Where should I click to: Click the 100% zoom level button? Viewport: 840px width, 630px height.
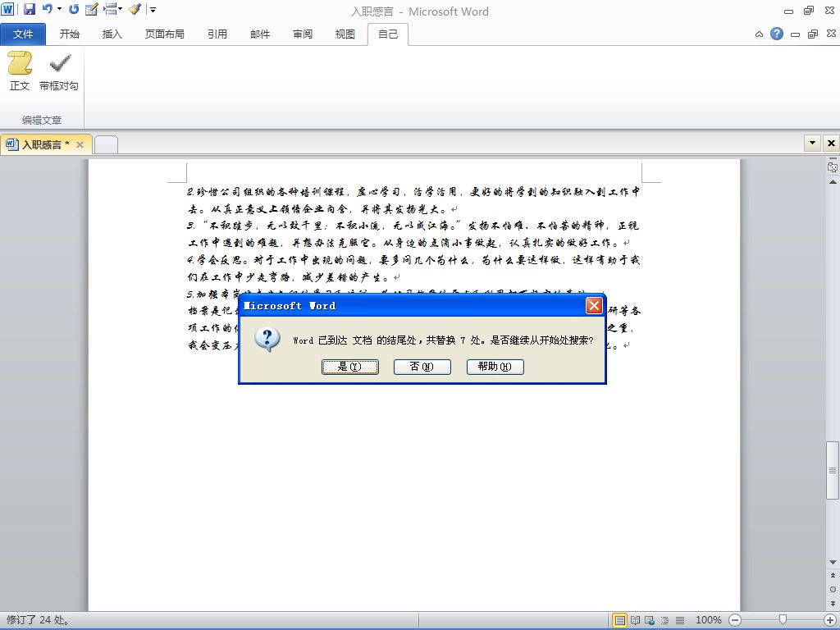tap(708, 620)
